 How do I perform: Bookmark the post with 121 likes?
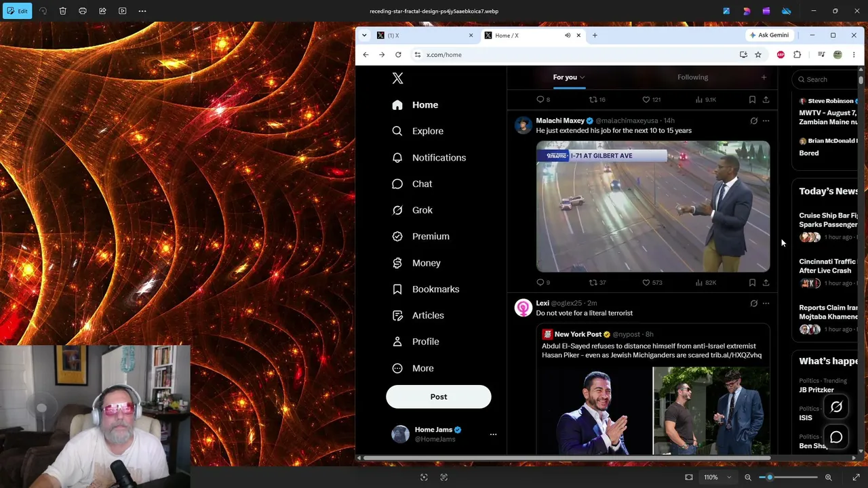pos(752,100)
